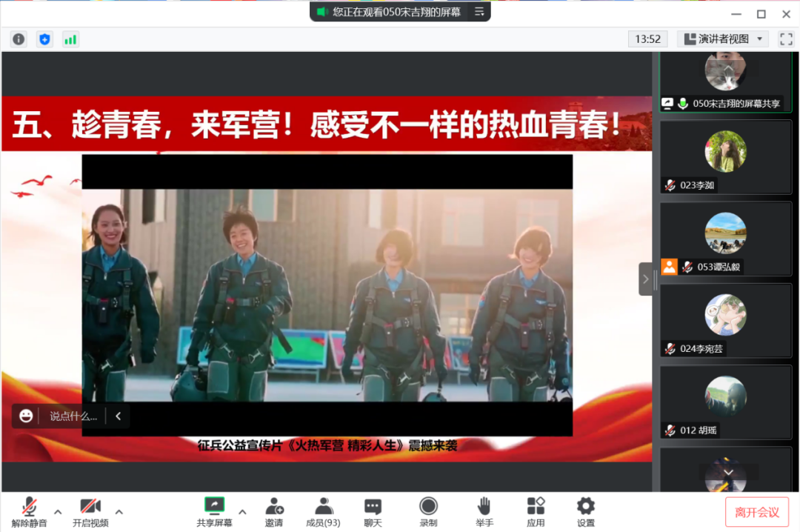This screenshot has width=800, height=532.
Task: Open the speaker view dropdown
Action: pyautogui.click(x=723, y=39)
